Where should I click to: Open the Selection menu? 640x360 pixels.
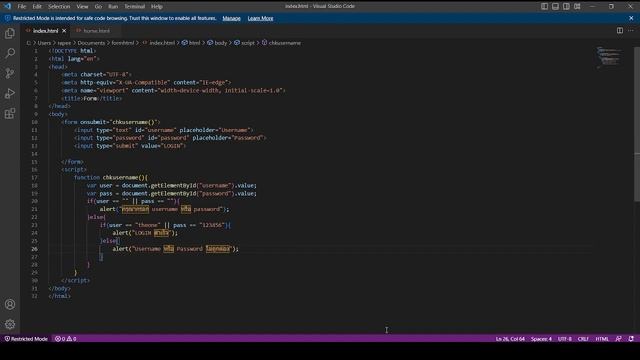tap(59, 7)
